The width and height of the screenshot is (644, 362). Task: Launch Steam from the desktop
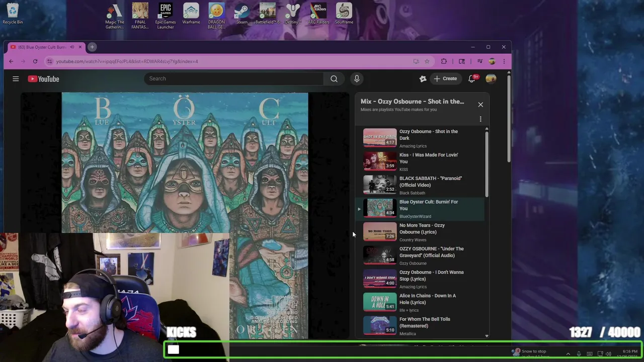pos(242,14)
